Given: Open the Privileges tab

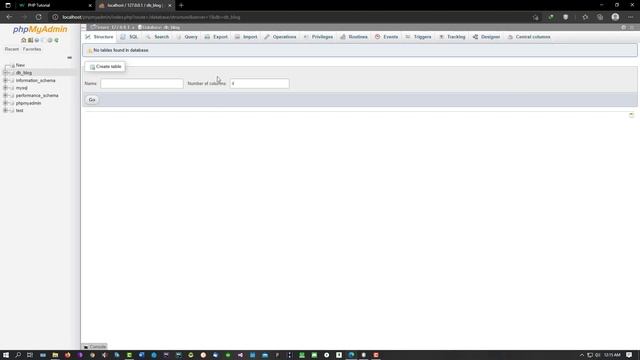Looking at the screenshot, I should click(318, 37).
